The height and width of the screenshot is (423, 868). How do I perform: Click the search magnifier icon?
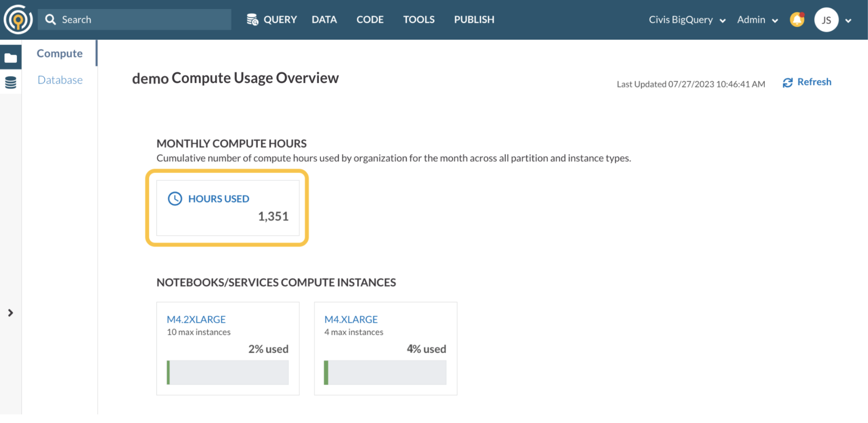point(50,19)
